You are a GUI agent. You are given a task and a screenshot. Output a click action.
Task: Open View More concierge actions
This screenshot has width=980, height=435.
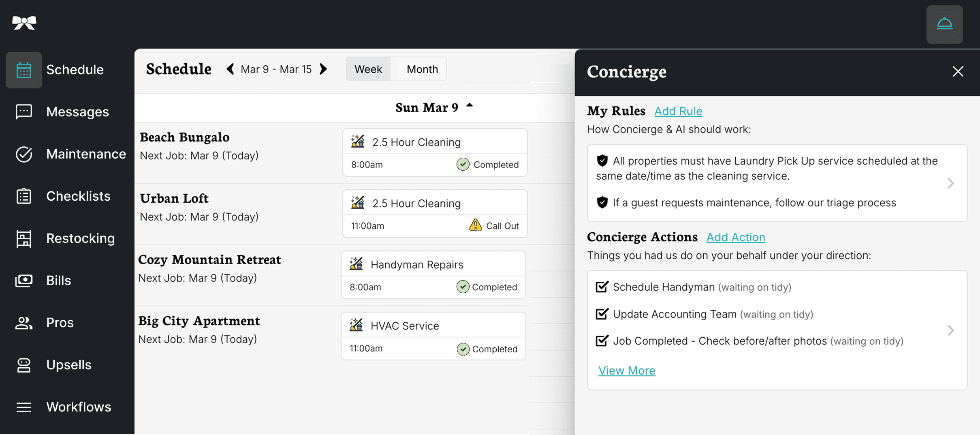click(x=627, y=370)
